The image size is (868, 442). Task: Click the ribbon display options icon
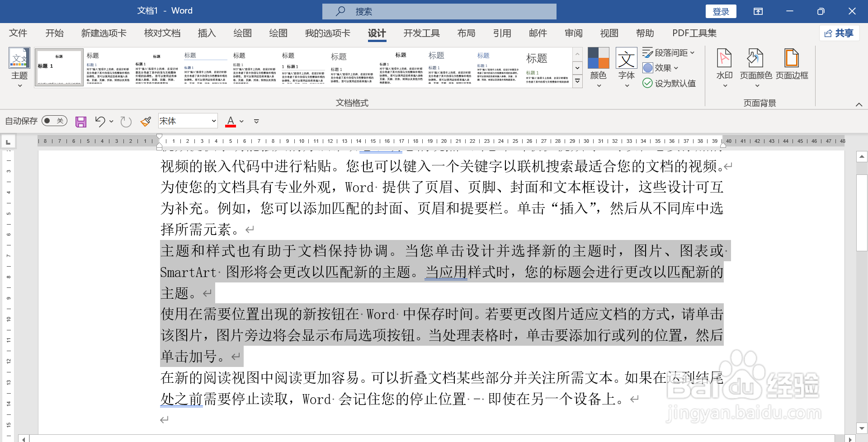758,11
